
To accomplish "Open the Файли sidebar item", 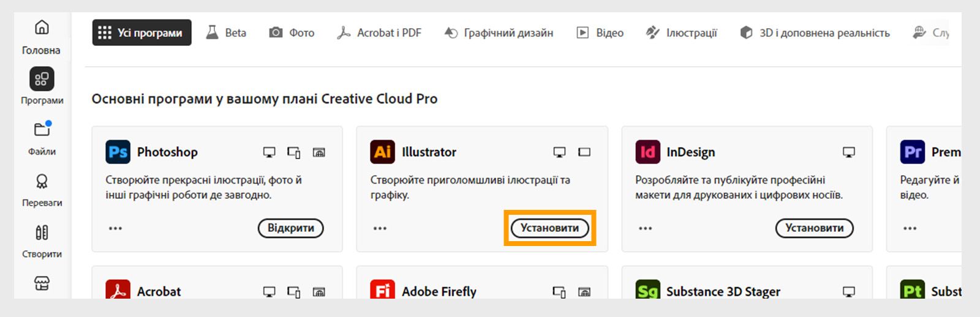I will click(42, 138).
